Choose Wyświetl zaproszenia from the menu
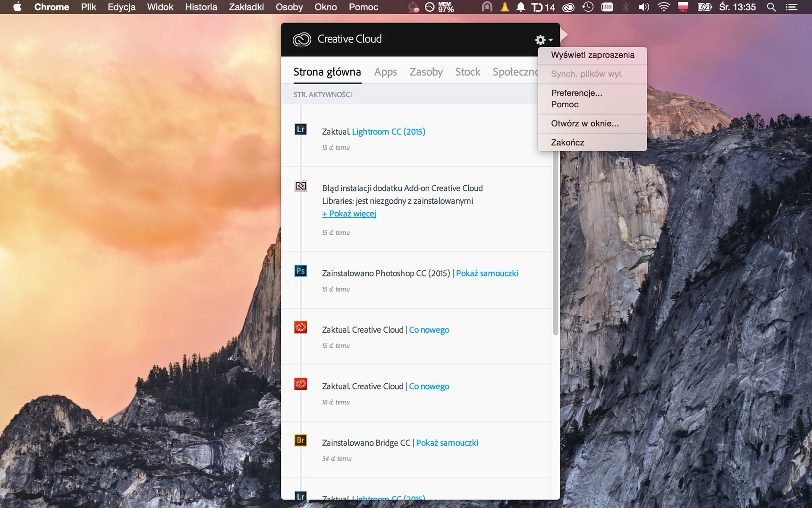 [x=592, y=55]
